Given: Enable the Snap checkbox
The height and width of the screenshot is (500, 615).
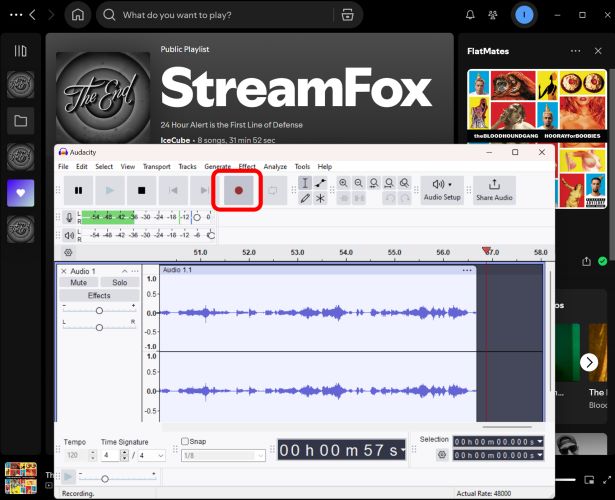Looking at the screenshot, I should point(185,441).
